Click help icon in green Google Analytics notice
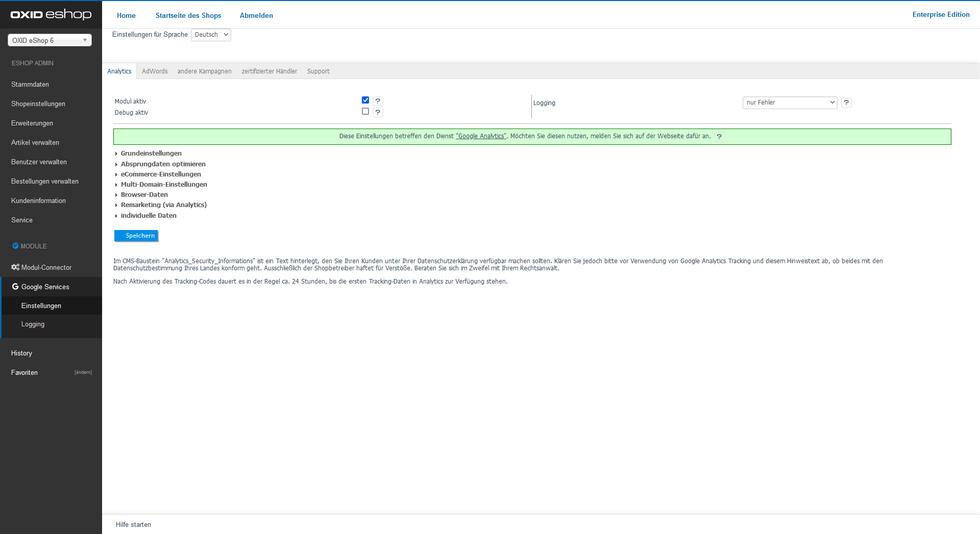 pos(719,136)
